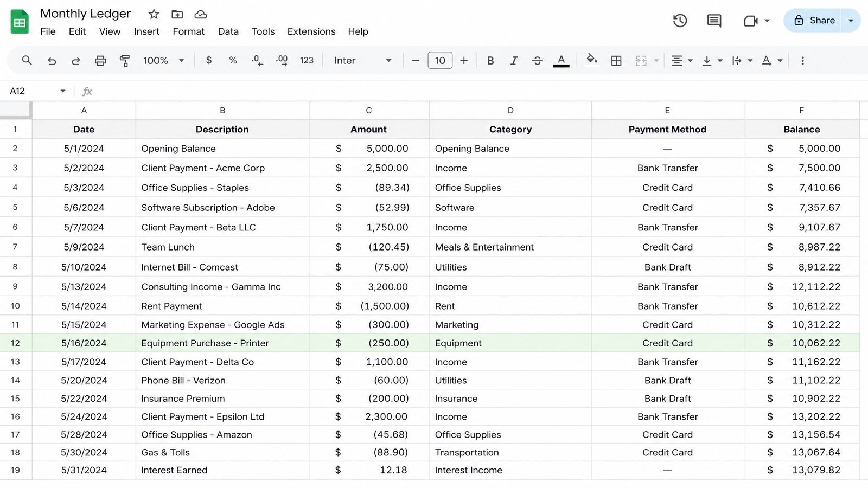Open the Help menu
Image resolution: width=868 pixels, height=488 pixels.
point(358,31)
